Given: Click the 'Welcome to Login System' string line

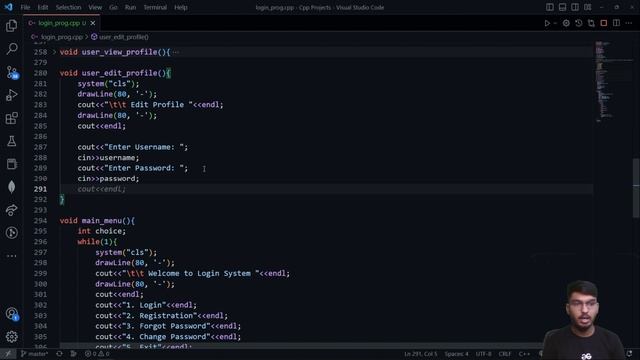Looking at the screenshot, I should click(193, 273).
